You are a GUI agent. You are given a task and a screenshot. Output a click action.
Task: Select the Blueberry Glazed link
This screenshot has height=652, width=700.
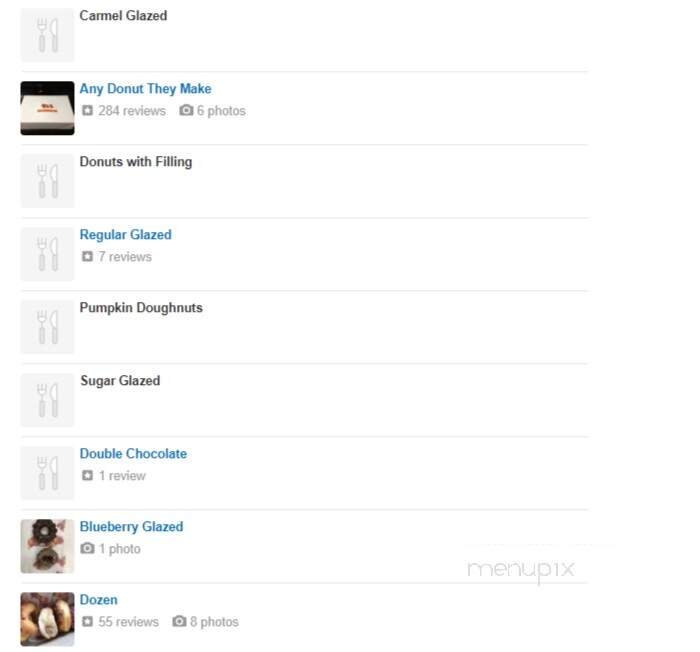(x=131, y=527)
